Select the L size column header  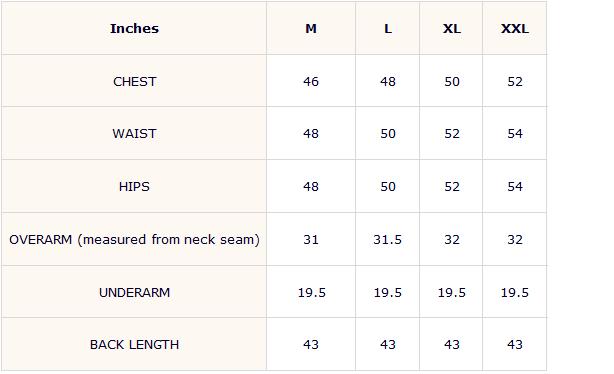pos(388,29)
